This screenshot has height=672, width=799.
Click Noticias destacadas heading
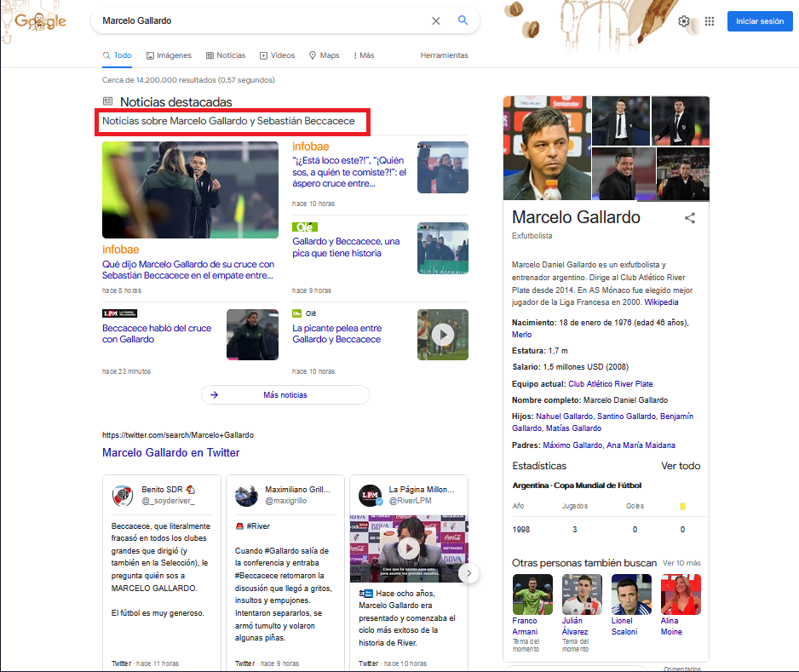point(175,102)
